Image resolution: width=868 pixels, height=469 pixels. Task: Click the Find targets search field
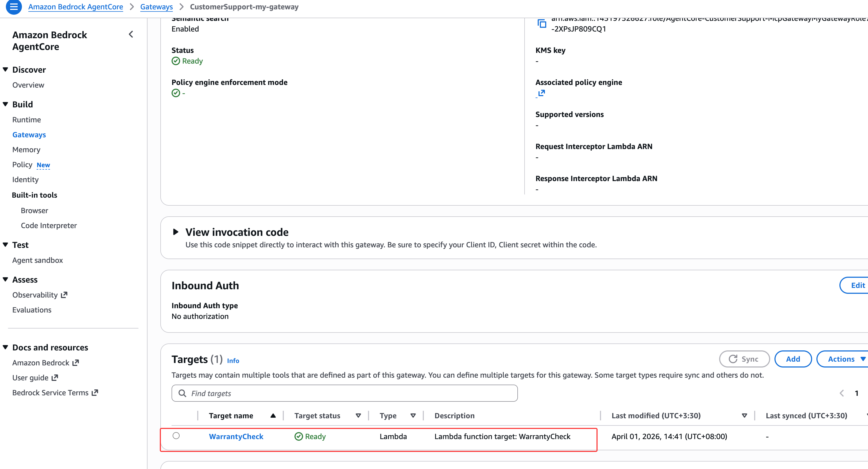coord(344,393)
